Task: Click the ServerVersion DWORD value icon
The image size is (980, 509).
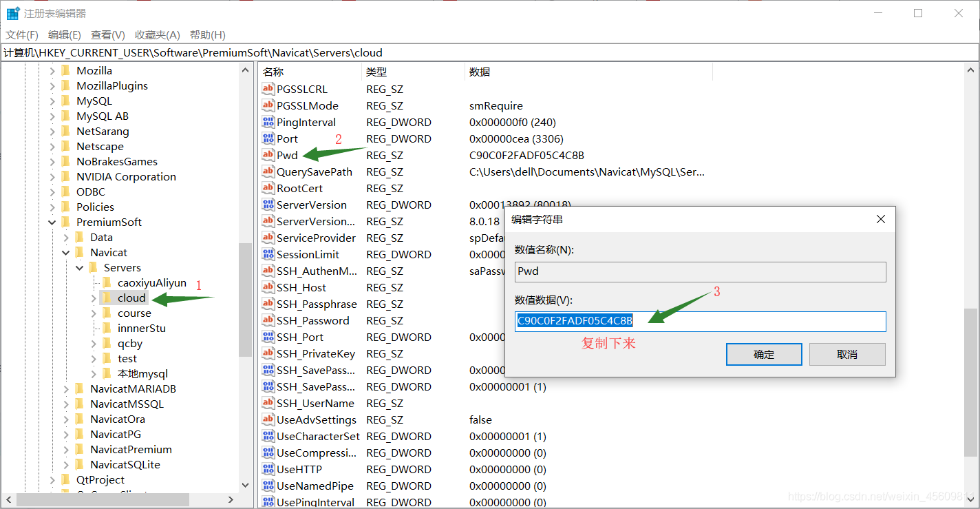Action: point(268,205)
